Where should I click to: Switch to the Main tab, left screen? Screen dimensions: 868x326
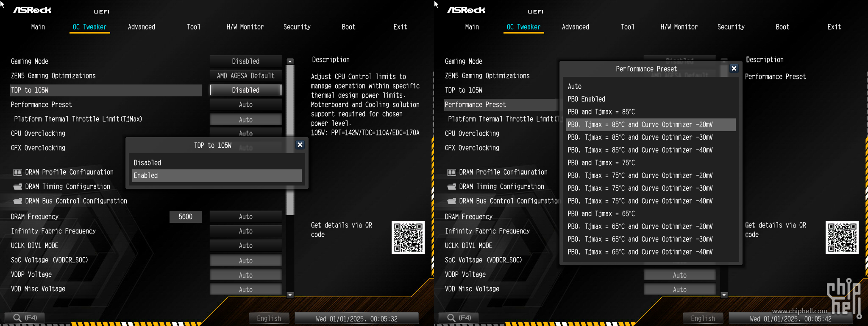[38, 27]
